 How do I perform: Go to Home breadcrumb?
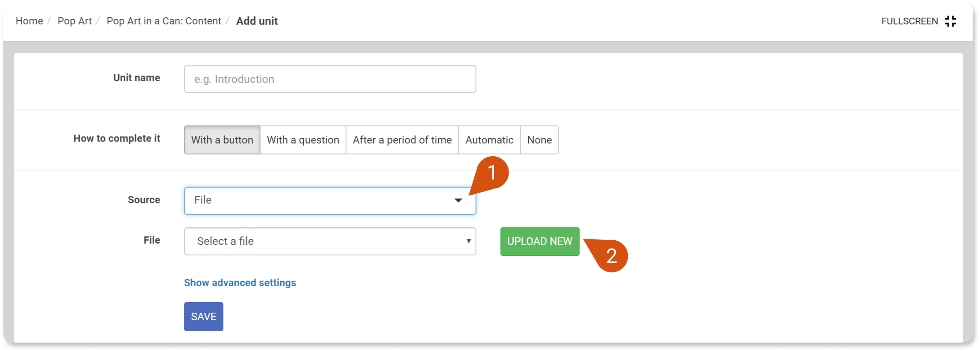tap(30, 21)
